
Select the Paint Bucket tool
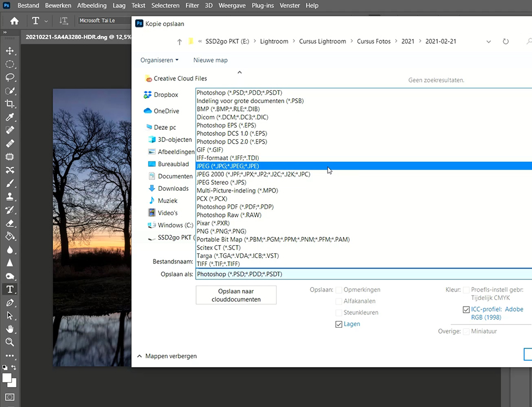click(x=10, y=236)
